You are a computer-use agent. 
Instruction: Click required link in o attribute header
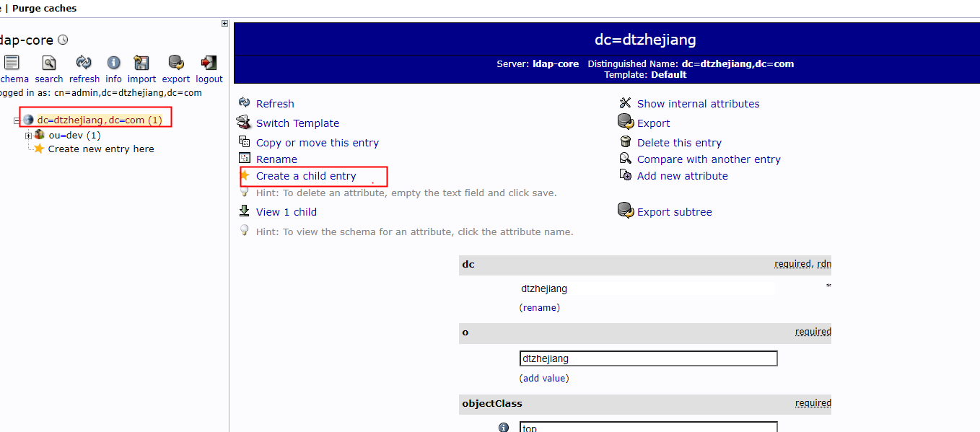(813, 332)
